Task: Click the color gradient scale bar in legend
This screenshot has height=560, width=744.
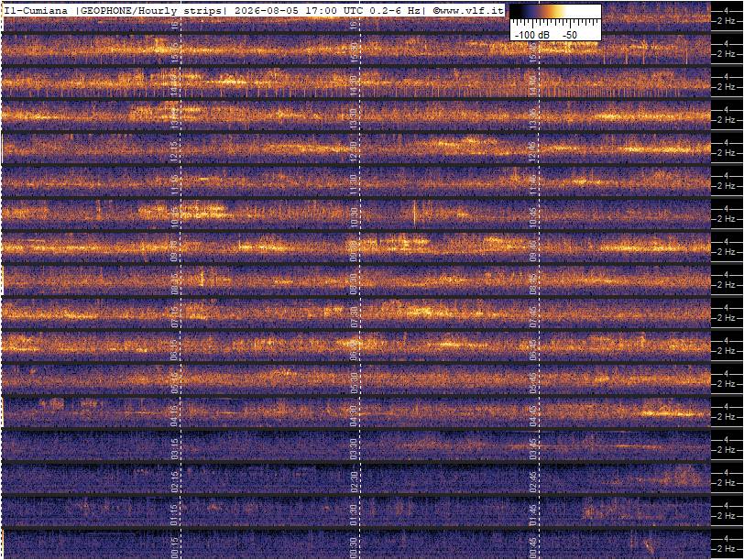Action: click(x=555, y=12)
